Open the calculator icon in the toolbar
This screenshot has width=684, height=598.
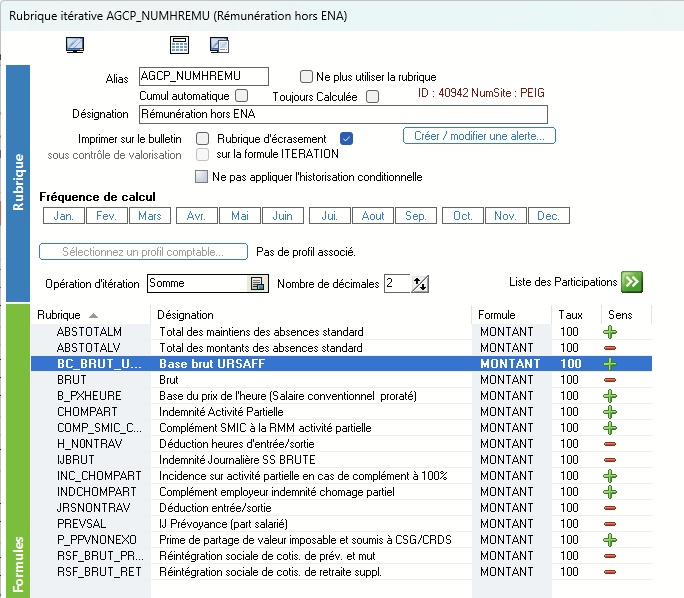click(x=180, y=44)
